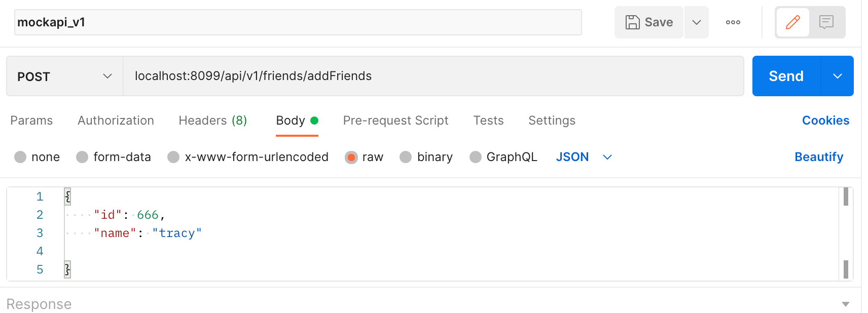Select the form-data radio button
Screen dimensions: 868x313
click(82, 157)
